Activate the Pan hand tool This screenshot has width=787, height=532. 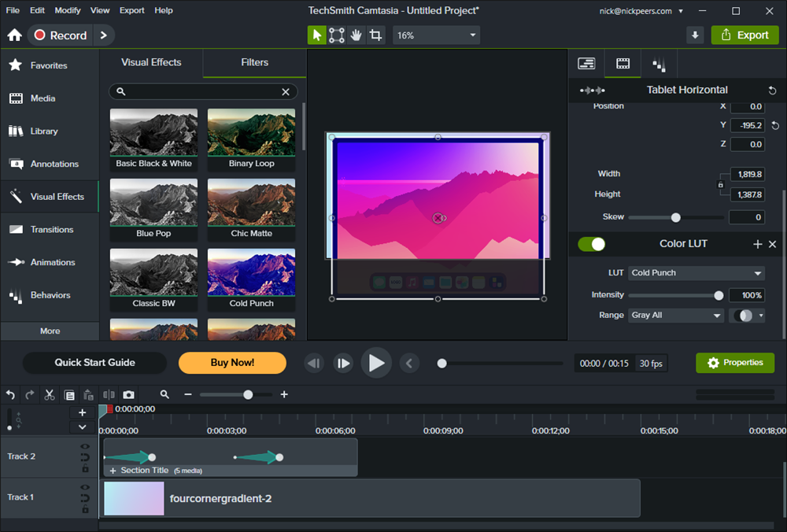[x=357, y=35]
